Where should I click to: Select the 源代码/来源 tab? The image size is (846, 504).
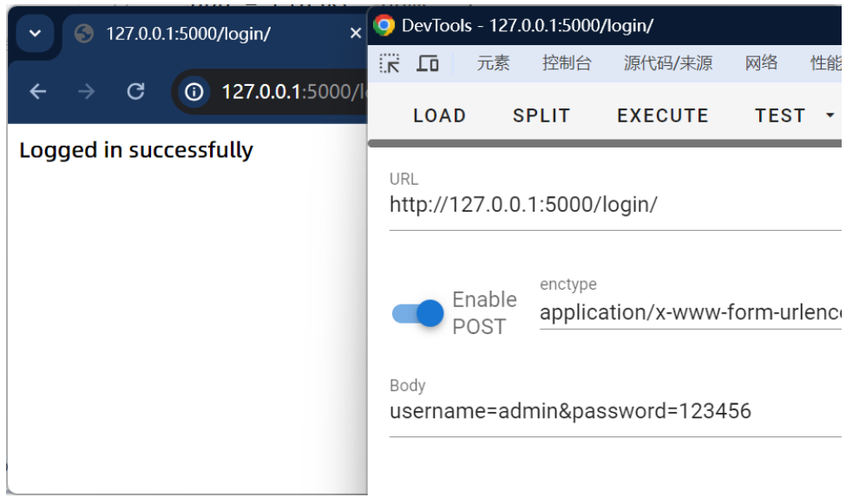pos(667,63)
